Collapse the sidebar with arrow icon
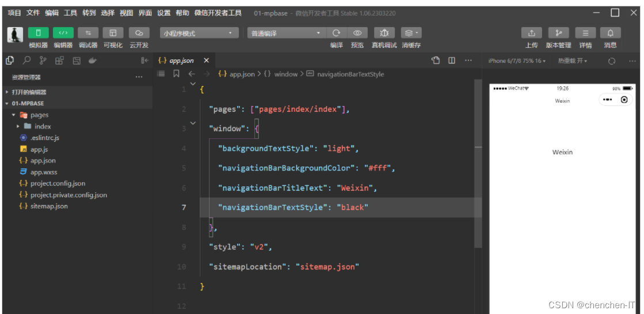644x314 pixels. click(x=144, y=60)
